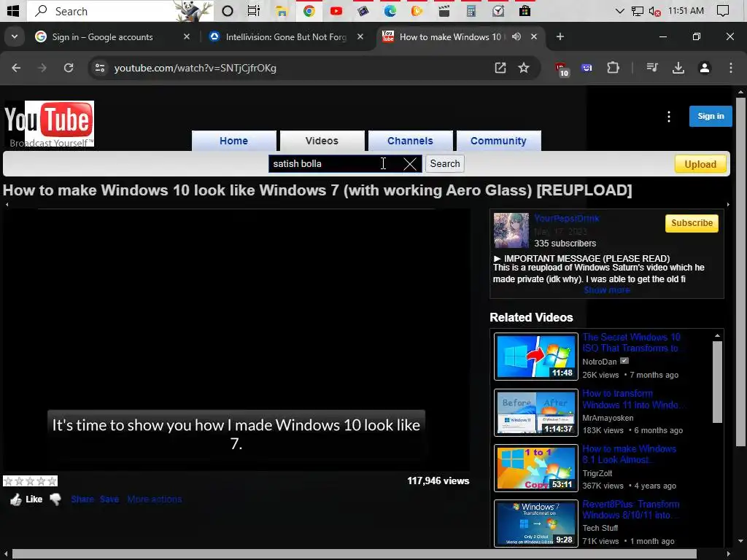The image size is (747, 560).
Task: Open the YouTube settings three-dot menu
Action: tap(669, 117)
